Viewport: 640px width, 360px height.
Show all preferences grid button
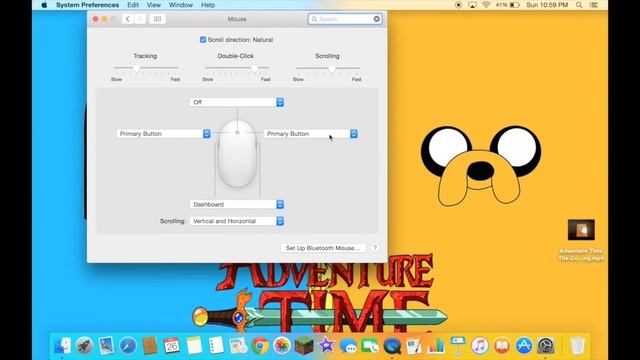click(157, 19)
